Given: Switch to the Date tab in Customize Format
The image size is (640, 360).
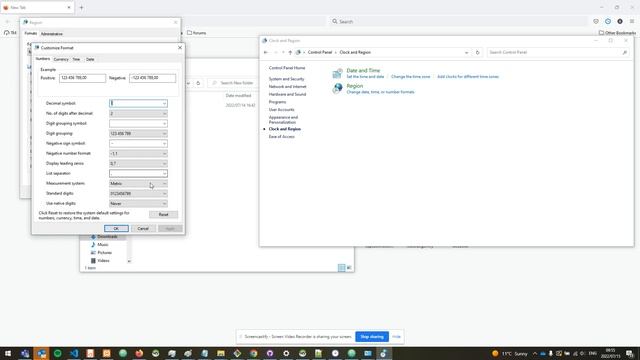Looking at the screenshot, I should pyautogui.click(x=90, y=59).
